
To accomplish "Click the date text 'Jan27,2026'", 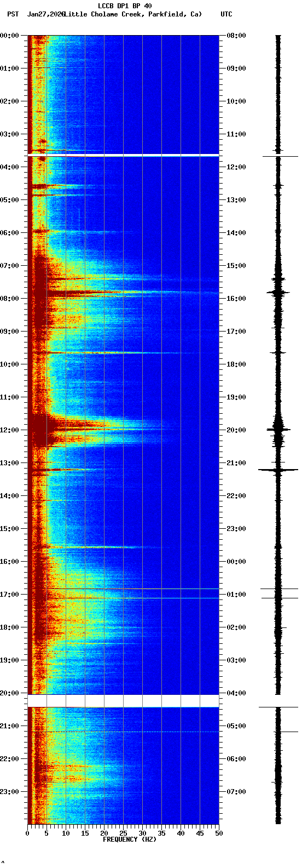I will pos(45,14).
